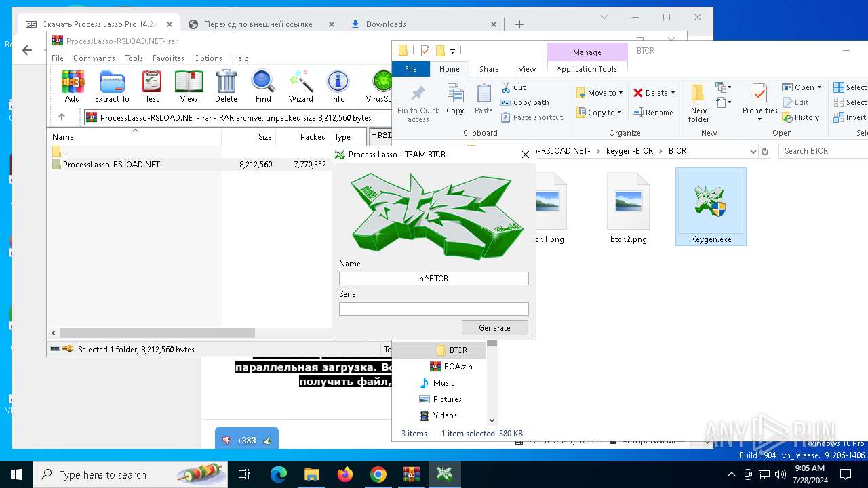Click the Windows Start button
The height and width of the screenshot is (488, 868).
[16, 474]
